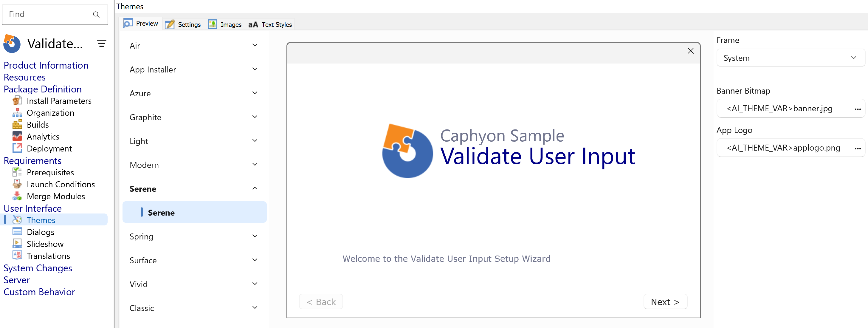
Task: Collapse the Serene theme group
Action: [x=255, y=188]
